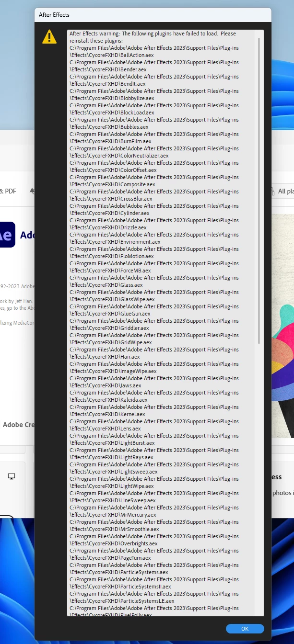Click the ColorOffset.aex plugin line
The image size is (294, 644).
pyautogui.click(x=113, y=170)
